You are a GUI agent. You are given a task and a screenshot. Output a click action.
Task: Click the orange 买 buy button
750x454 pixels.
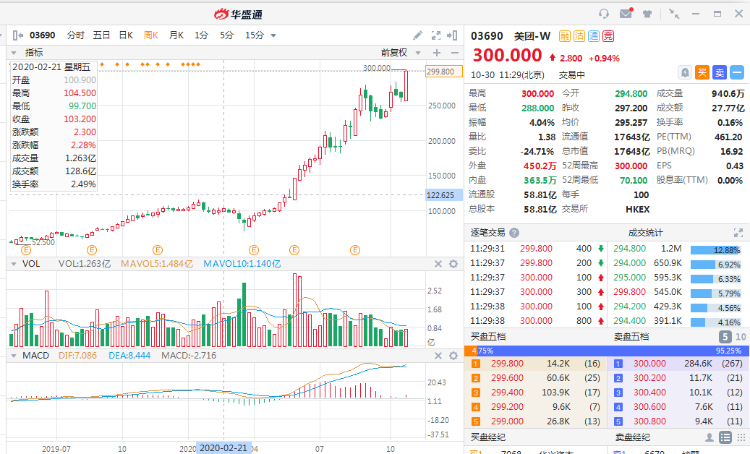point(702,73)
